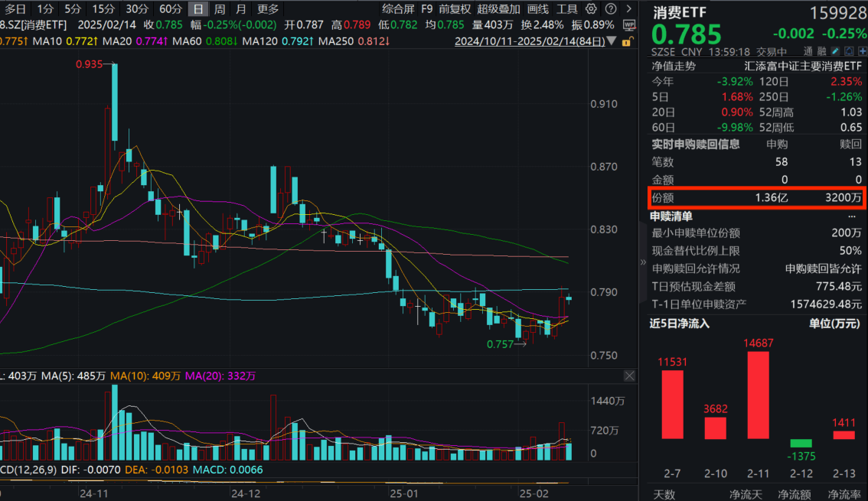Click the plus icon to add to watchlist
Screen dimensions: 868x501
click(x=862, y=50)
